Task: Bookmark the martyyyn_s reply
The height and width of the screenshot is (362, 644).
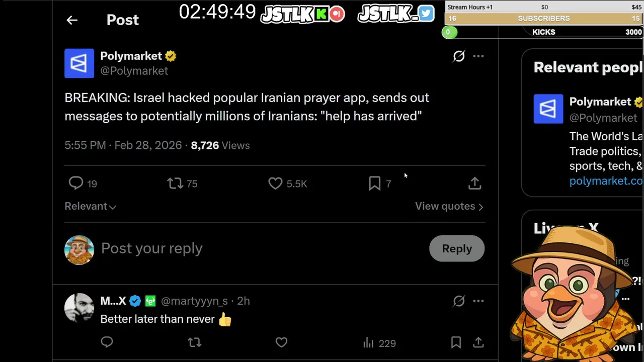Action: coord(456,343)
